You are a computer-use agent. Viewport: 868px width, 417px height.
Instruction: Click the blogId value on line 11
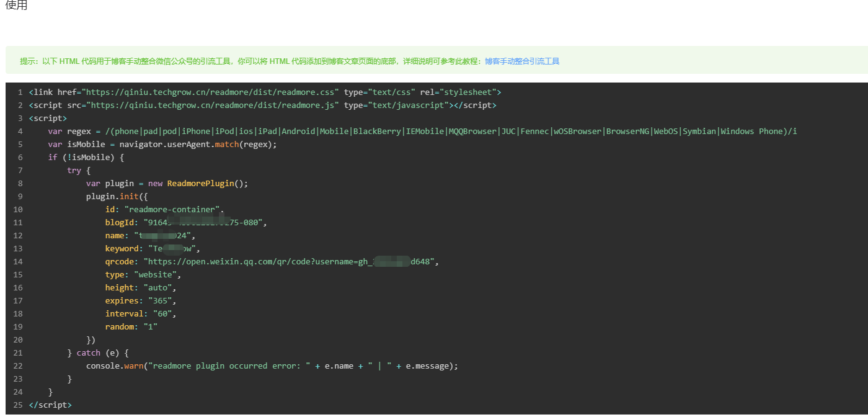click(205, 223)
